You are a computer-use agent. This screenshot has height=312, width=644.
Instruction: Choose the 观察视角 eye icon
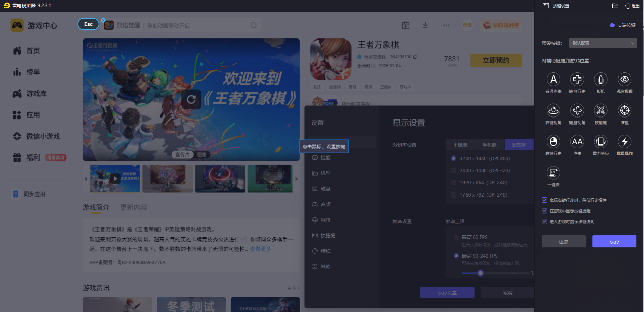coord(624,79)
